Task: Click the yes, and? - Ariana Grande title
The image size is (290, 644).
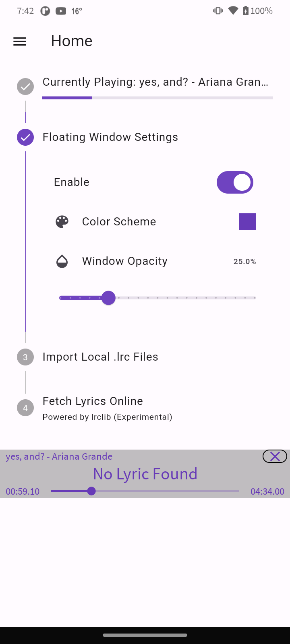Action: pyautogui.click(x=59, y=456)
